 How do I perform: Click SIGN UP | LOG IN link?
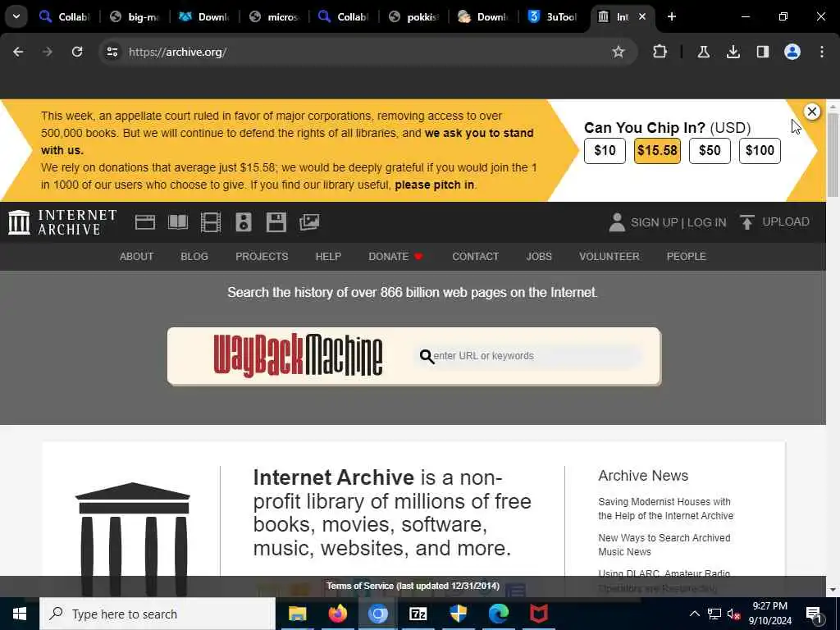coord(678,222)
